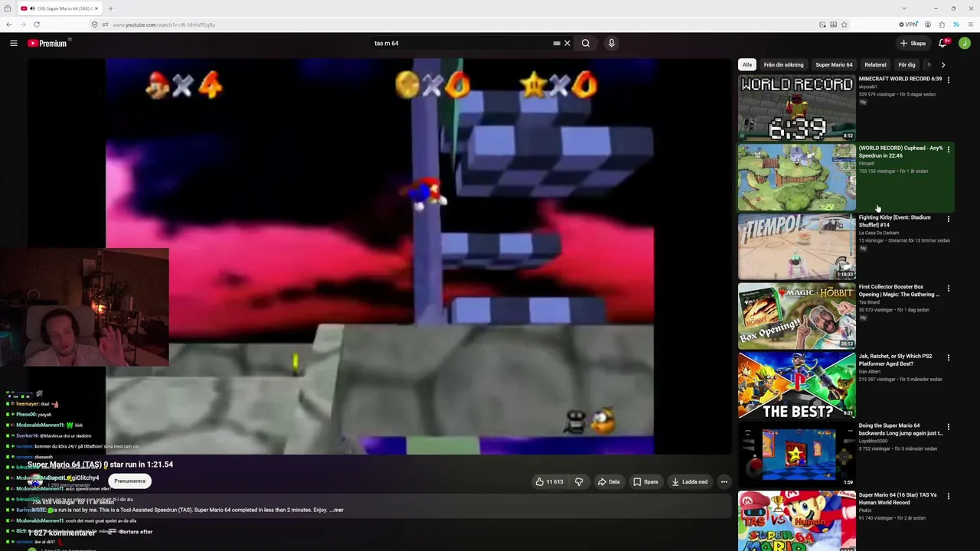
Task: Click the video title "Super Mario 64 (TAS)"
Action: pyautogui.click(x=64, y=465)
